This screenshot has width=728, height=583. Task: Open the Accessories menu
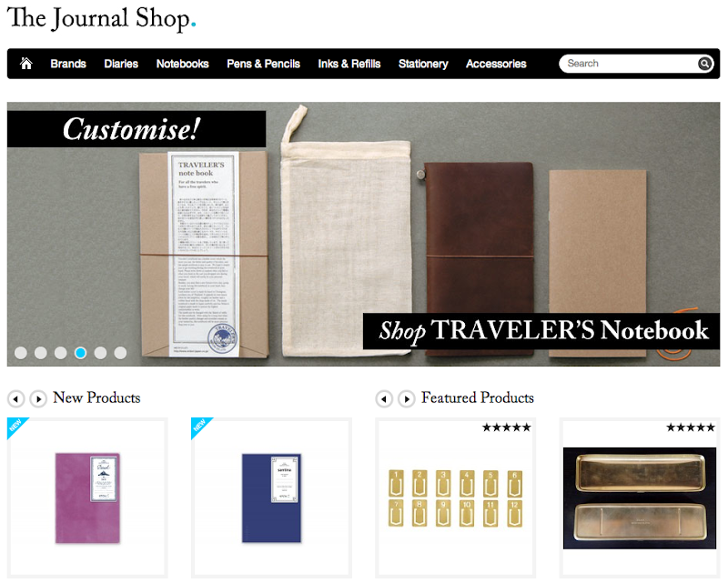[x=496, y=64]
